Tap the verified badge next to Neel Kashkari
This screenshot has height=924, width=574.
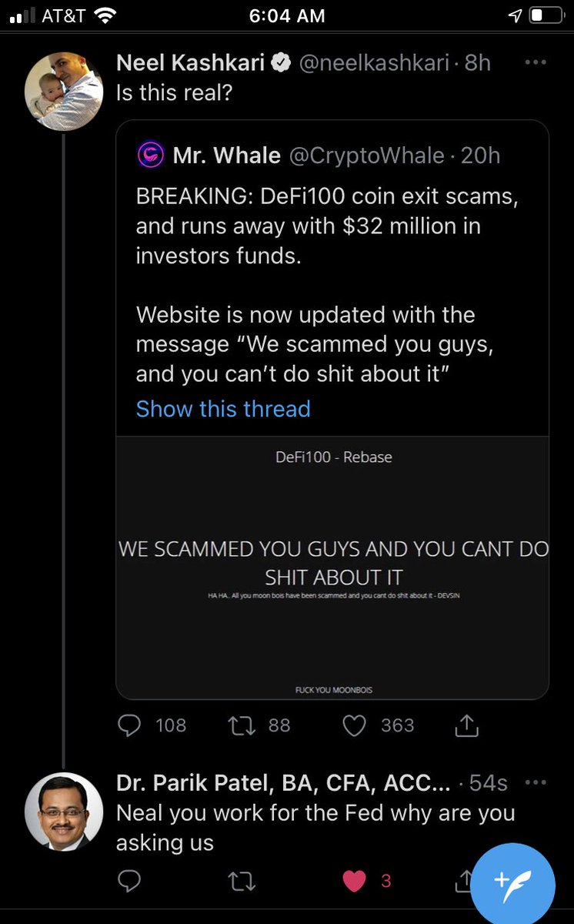[280, 63]
